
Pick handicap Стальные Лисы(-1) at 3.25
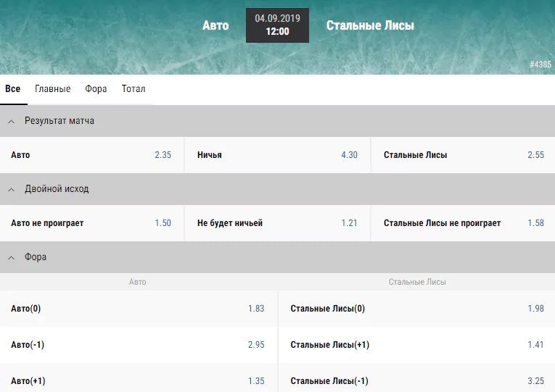pos(417,378)
